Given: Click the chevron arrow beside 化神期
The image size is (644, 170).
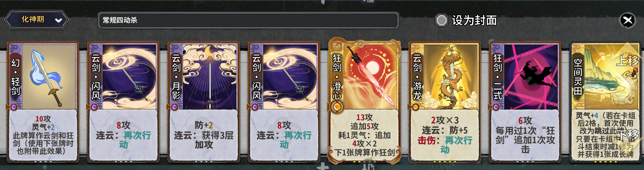Looking at the screenshot, I should coord(58,20).
